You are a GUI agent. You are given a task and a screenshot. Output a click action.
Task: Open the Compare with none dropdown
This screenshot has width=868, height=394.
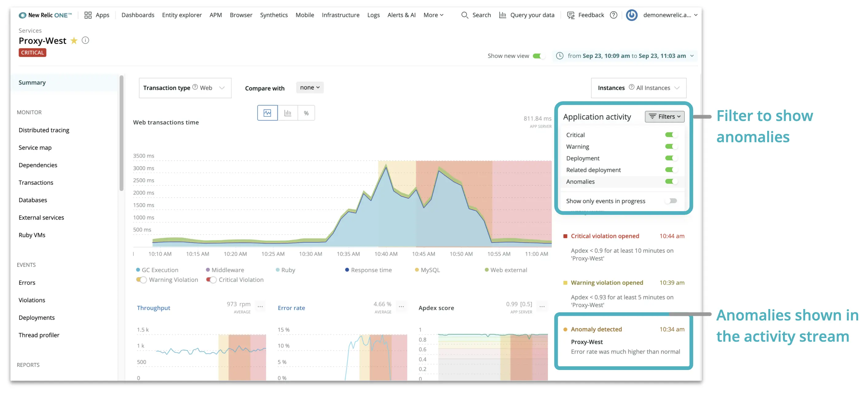(309, 87)
